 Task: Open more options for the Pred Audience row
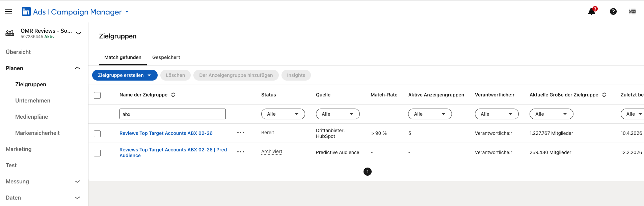241,152
